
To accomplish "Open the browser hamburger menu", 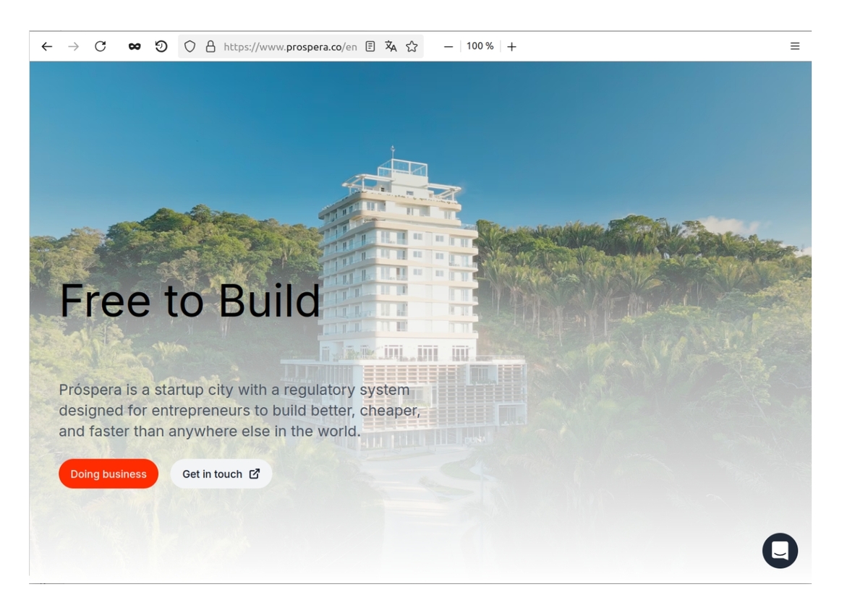I will coord(795,46).
